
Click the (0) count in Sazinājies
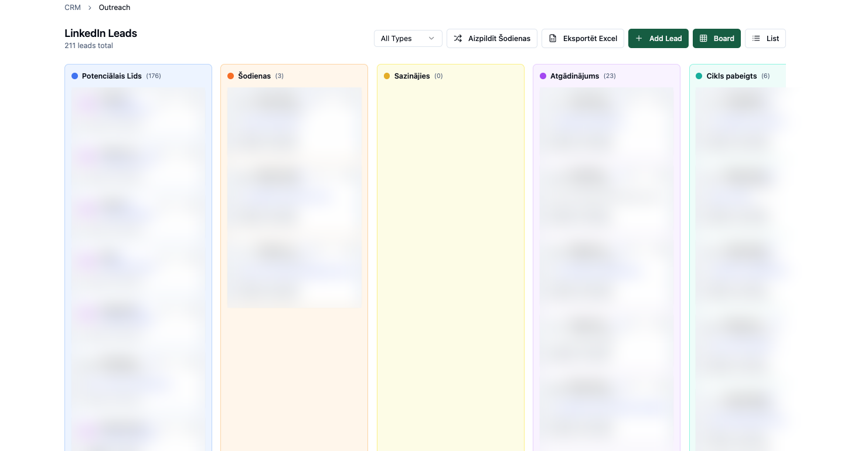[x=438, y=76]
